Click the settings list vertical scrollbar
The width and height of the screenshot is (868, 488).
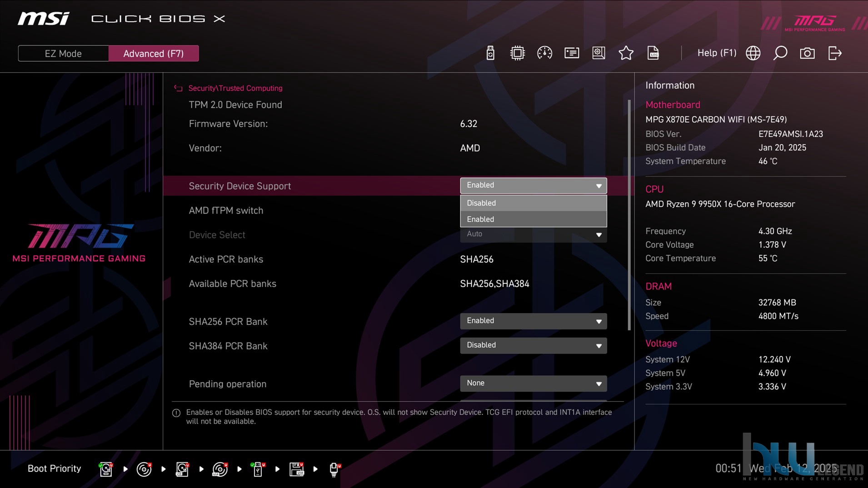[x=629, y=215]
